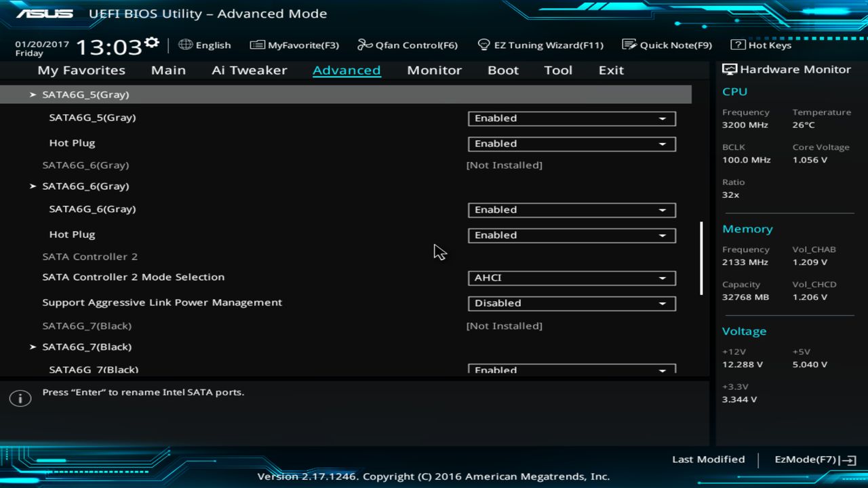Open the Qfan Control tool
The width and height of the screenshot is (868, 488).
[x=407, y=45]
